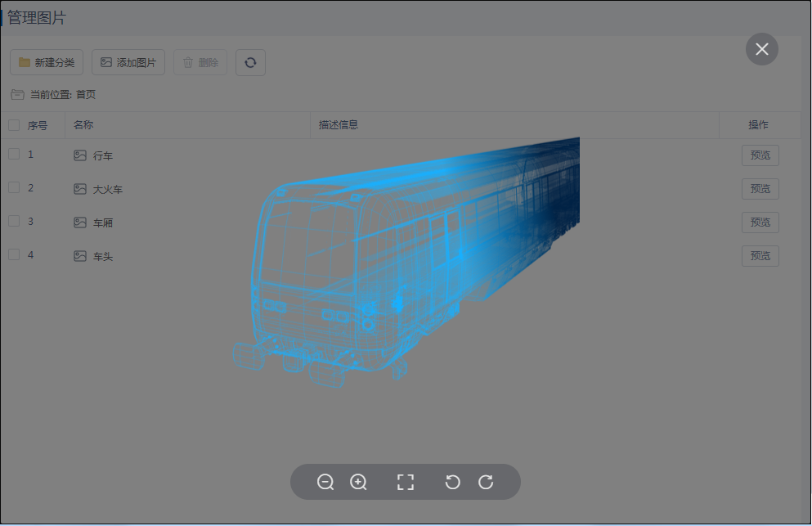
Task: Rotate the image counterclockwise
Action: coord(452,482)
